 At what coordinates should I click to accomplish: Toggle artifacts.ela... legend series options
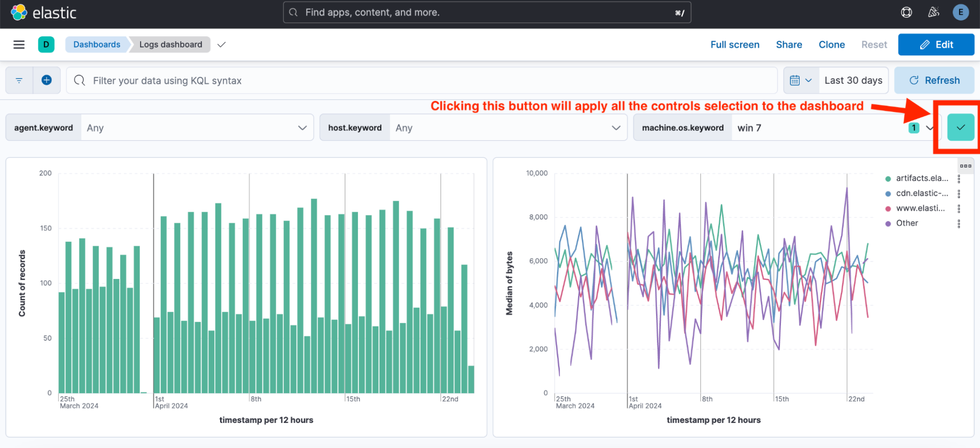(x=959, y=179)
